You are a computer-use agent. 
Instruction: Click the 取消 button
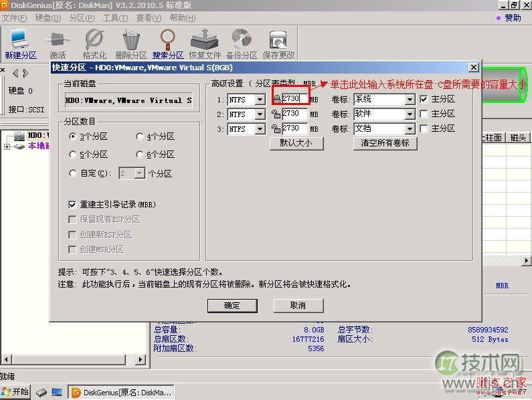(x=298, y=306)
